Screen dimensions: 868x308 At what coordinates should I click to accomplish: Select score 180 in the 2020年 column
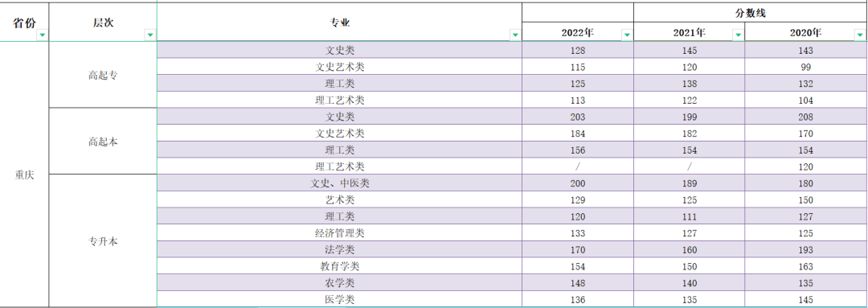806,183
